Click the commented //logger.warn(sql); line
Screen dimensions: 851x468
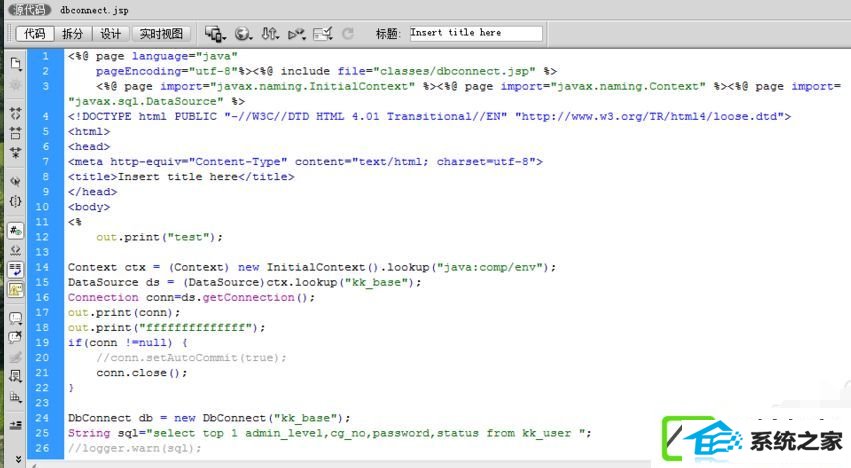135,448
